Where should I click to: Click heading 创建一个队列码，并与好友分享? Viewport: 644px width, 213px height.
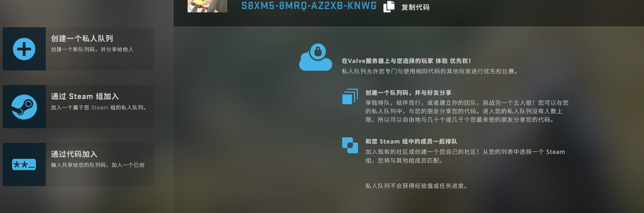pyautogui.click(x=408, y=93)
